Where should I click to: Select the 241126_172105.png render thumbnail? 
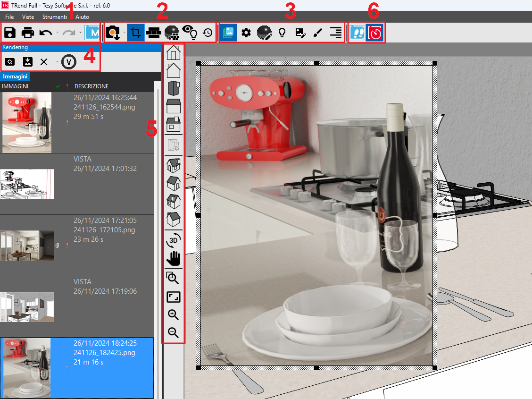[x=27, y=245]
